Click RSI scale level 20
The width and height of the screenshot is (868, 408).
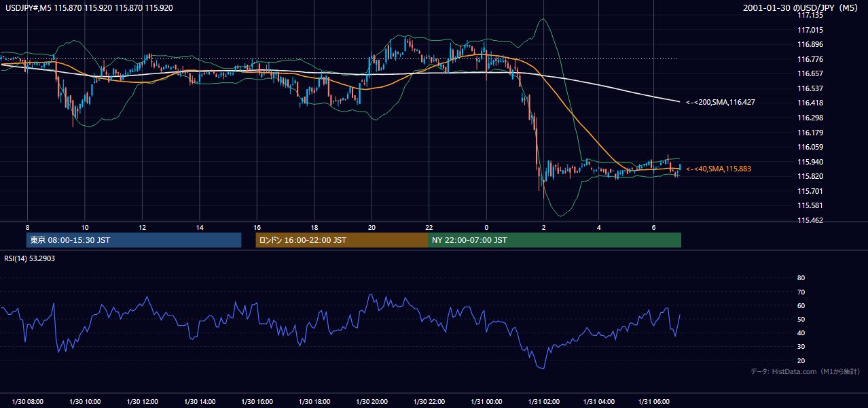801,360
